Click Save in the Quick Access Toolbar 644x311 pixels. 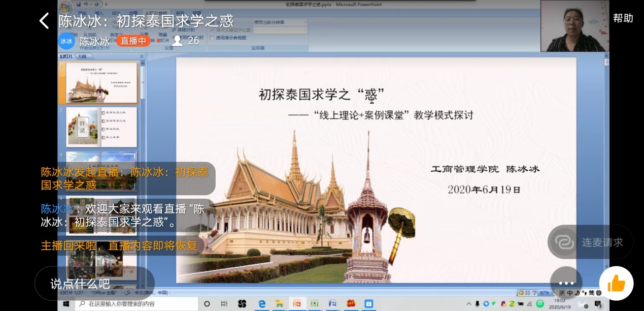pyautogui.click(x=78, y=5)
